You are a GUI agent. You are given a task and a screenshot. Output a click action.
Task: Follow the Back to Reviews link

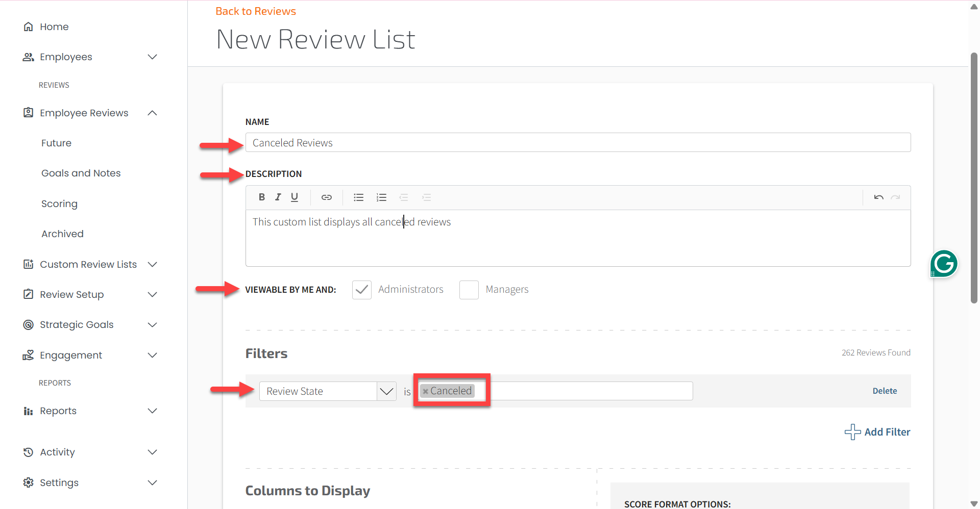click(256, 11)
